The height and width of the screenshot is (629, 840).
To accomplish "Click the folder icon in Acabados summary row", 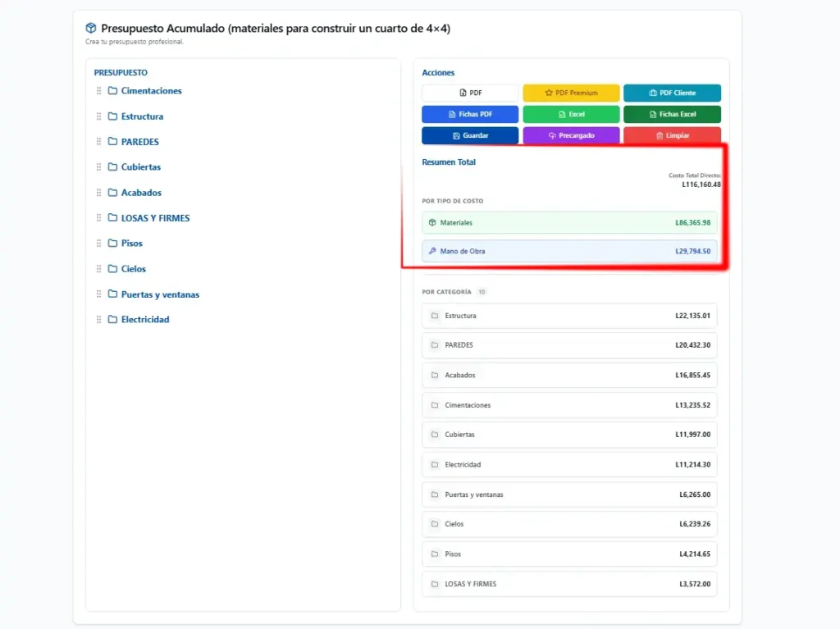I will coord(435,376).
